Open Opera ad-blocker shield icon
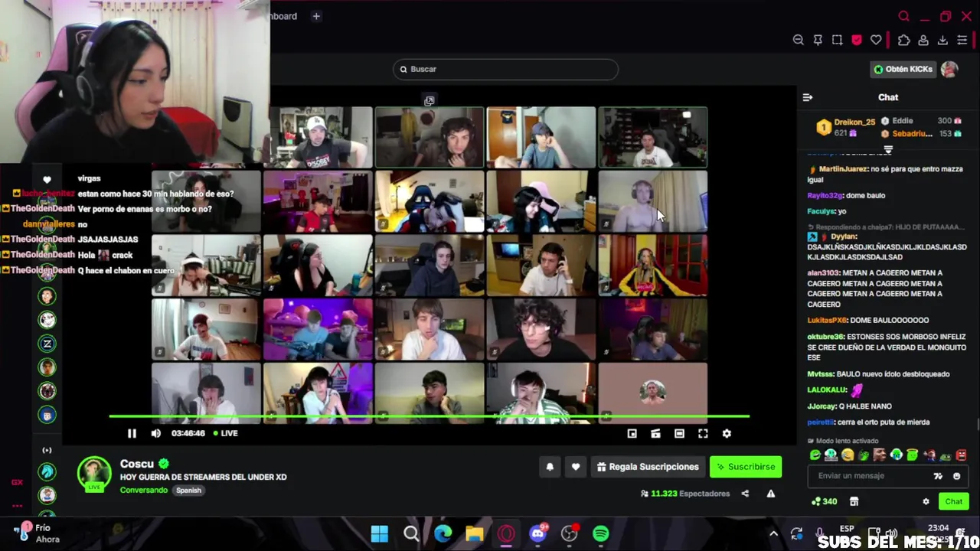The width and height of the screenshot is (980, 551). point(856,41)
